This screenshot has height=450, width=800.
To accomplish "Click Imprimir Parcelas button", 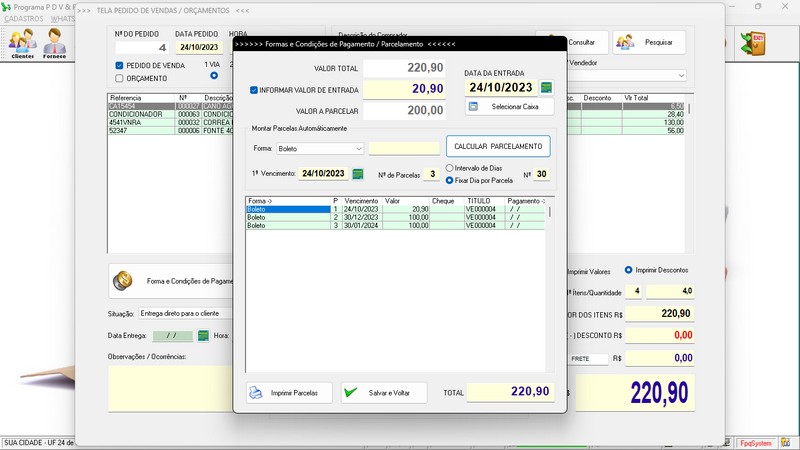I will tap(283, 393).
